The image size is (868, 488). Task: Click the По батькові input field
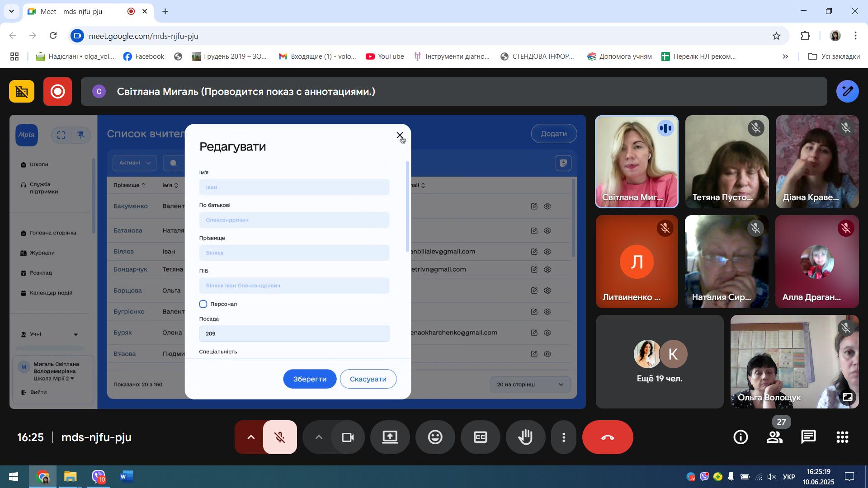tap(294, 220)
